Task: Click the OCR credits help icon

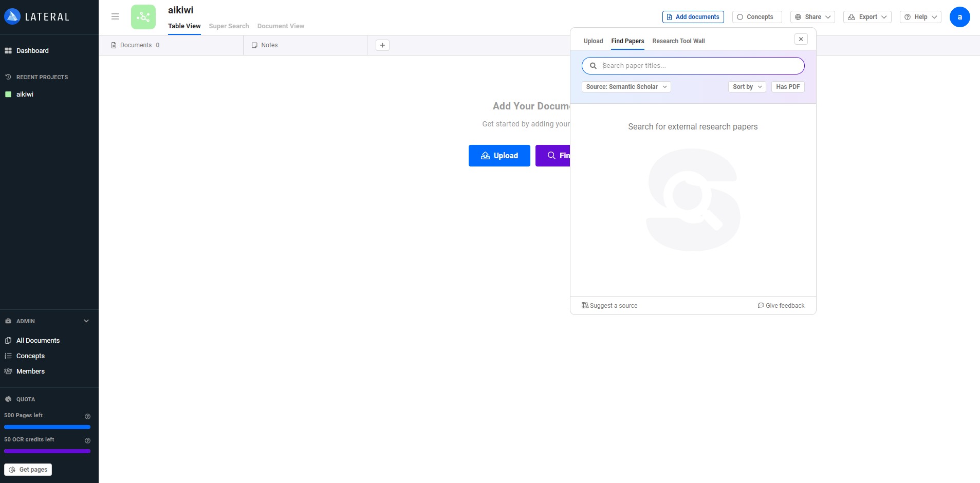Action: [x=87, y=441]
